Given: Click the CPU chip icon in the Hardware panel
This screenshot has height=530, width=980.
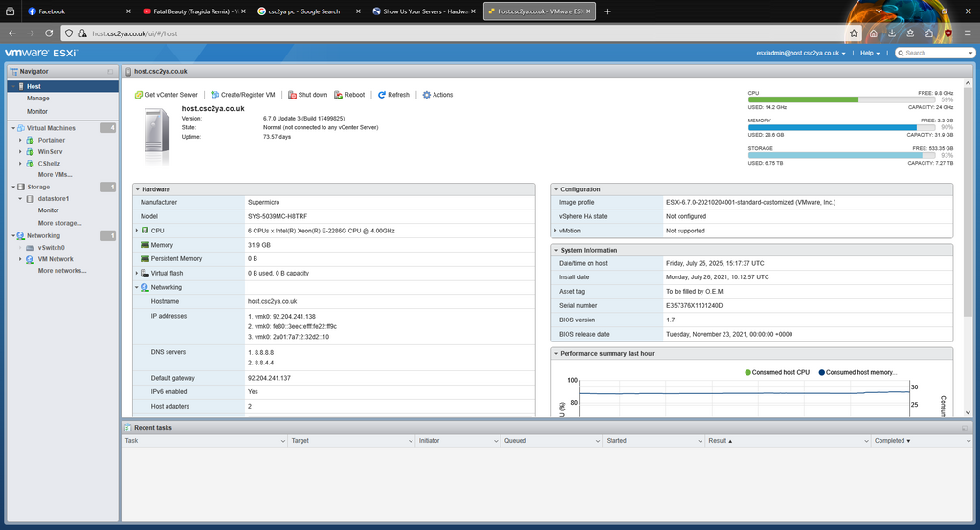Looking at the screenshot, I should pyautogui.click(x=145, y=231).
